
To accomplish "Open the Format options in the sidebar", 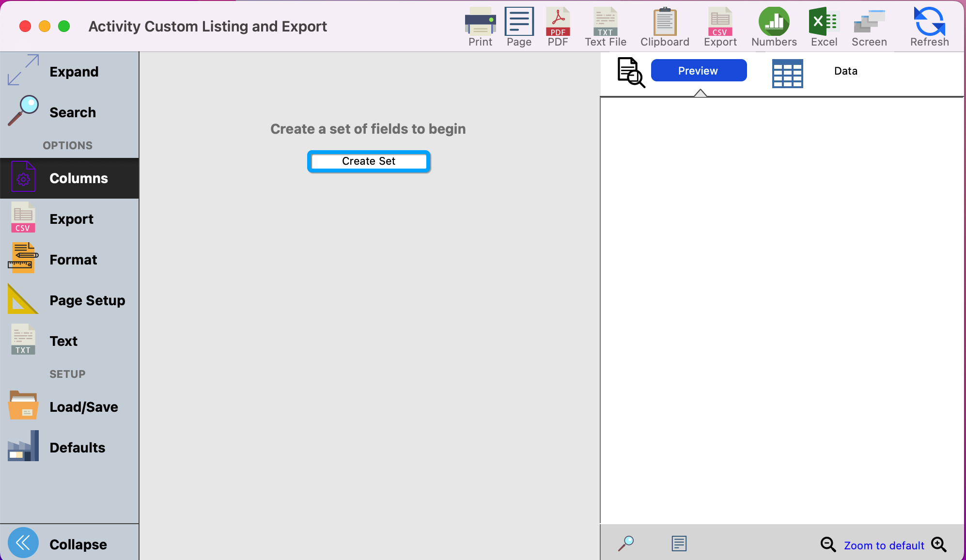I will (x=73, y=260).
